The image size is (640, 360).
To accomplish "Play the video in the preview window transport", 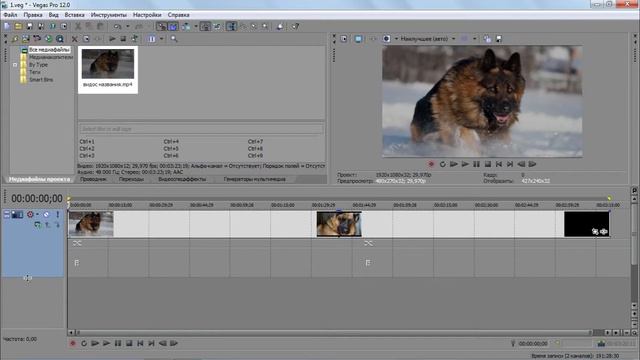I will pos(465,164).
